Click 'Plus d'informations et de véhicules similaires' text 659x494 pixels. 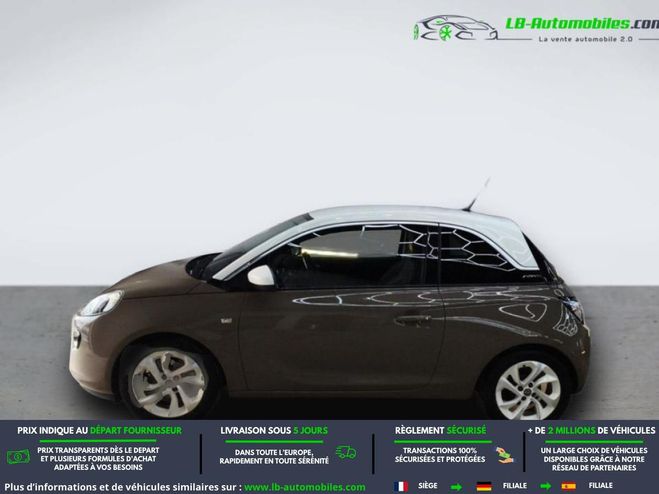(123, 487)
